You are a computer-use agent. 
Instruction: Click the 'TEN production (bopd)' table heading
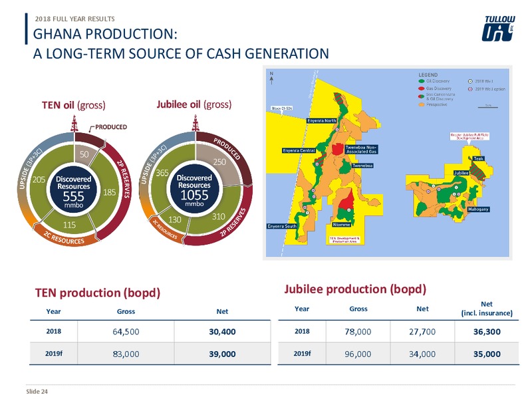click(x=98, y=293)
